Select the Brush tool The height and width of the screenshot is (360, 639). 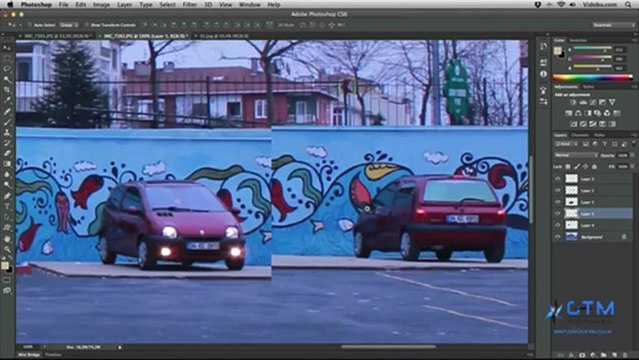click(x=7, y=122)
